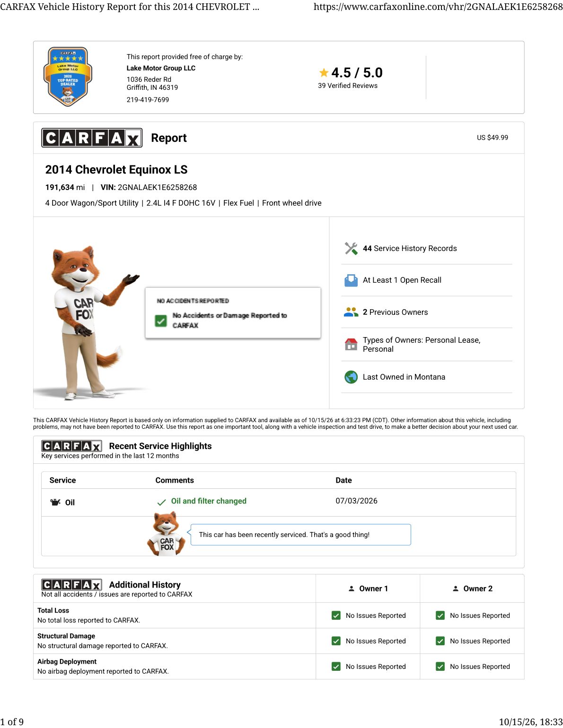563x728 pixels.
Task: Click Structural Damage checkmark under Owner 1
Action: pyautogui.click(x=336, y=641)
